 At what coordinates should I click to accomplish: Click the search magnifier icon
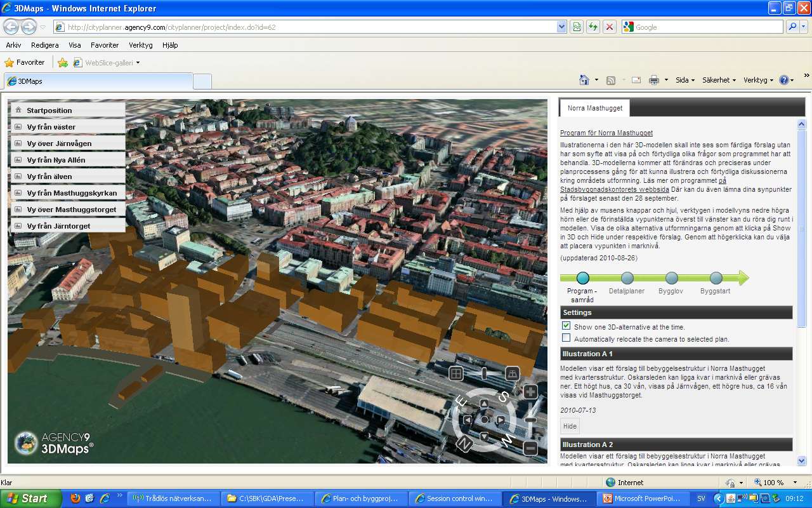point(792,27)
